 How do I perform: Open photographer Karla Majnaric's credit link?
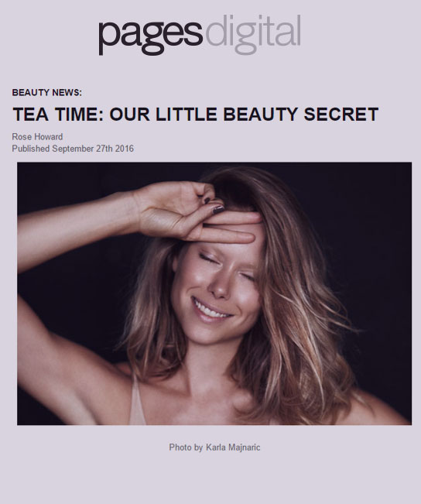pos(233,447)
